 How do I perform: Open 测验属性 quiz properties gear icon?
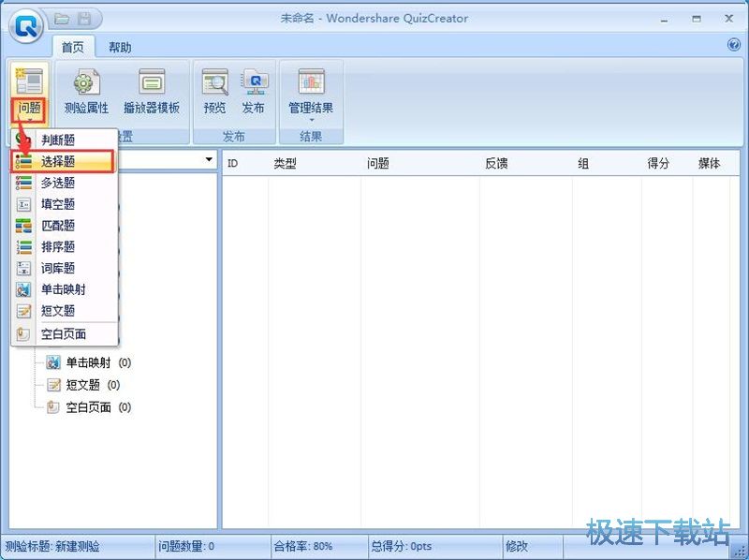tap(86, 81)
